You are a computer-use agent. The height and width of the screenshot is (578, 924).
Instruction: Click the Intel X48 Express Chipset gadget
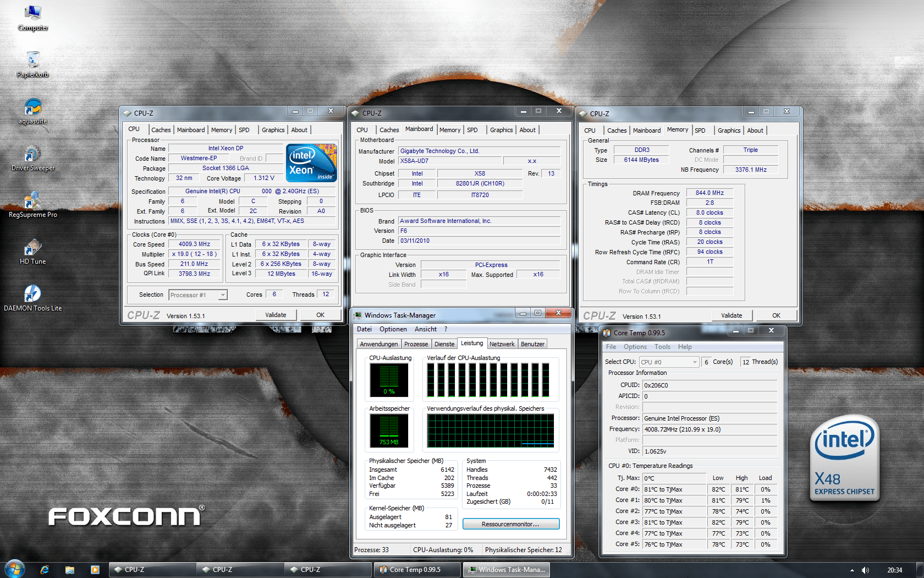(x=844, y=459)
